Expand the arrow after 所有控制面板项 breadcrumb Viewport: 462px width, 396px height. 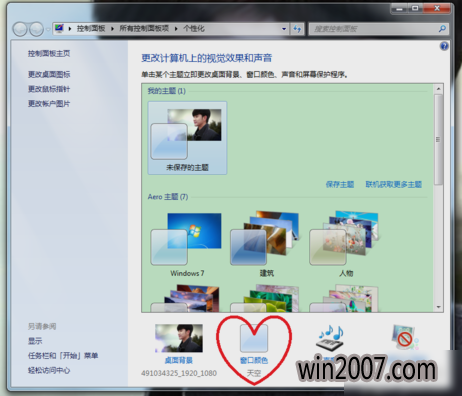click(x=176, y=29)
